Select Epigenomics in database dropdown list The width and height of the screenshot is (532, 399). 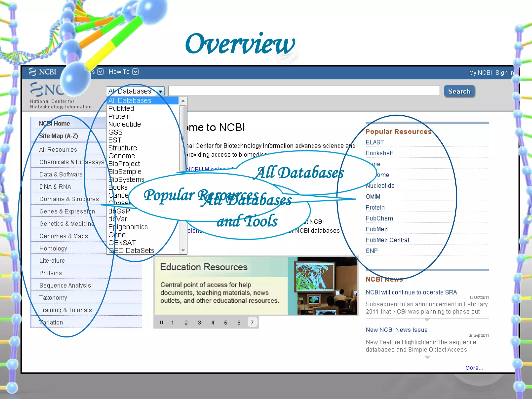click(x=128, y=227)
